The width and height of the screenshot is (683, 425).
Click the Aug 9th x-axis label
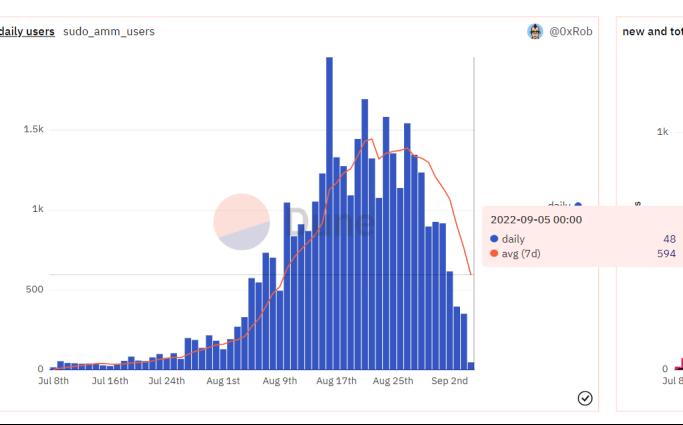click(x=279, y=381)
